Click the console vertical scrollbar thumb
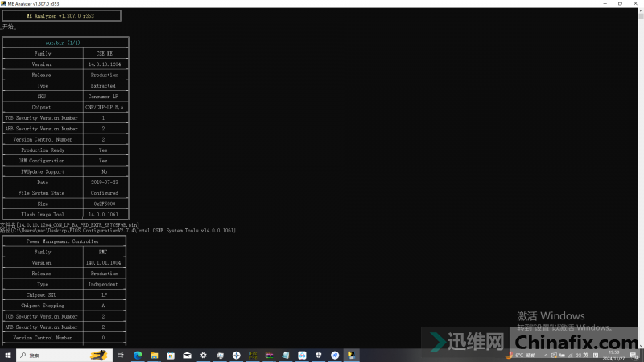This screenshot has height=362, width=644. pyautogui.click(x=641, y=16)
